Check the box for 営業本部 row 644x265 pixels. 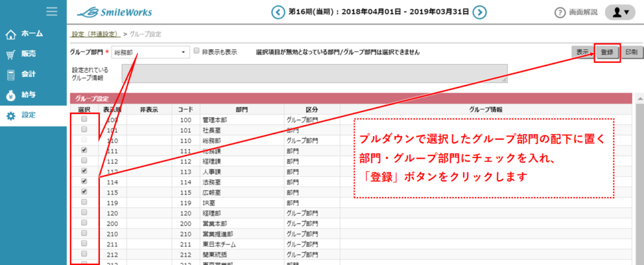point(84,222)
